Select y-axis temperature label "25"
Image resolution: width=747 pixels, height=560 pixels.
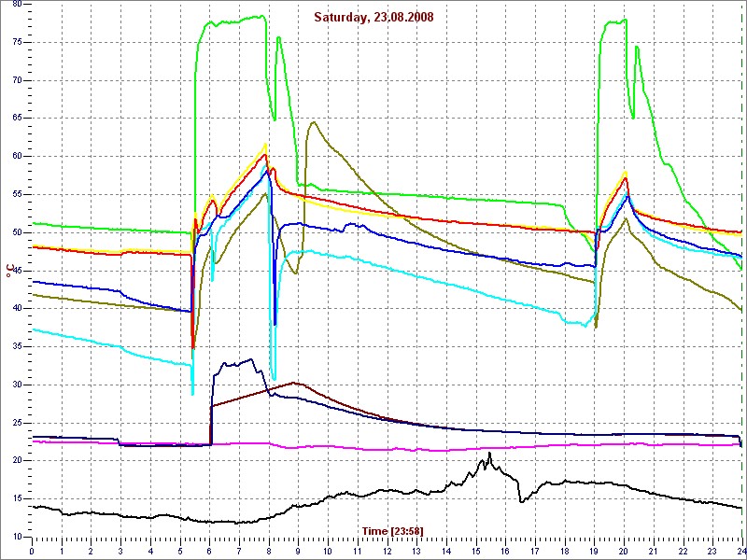(17, 423)
